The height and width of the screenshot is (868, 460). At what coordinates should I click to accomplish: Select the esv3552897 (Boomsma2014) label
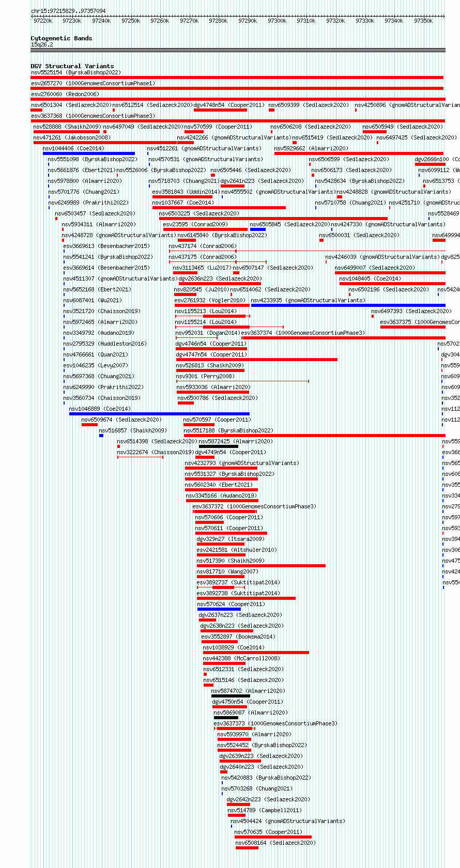coord(239,637)
